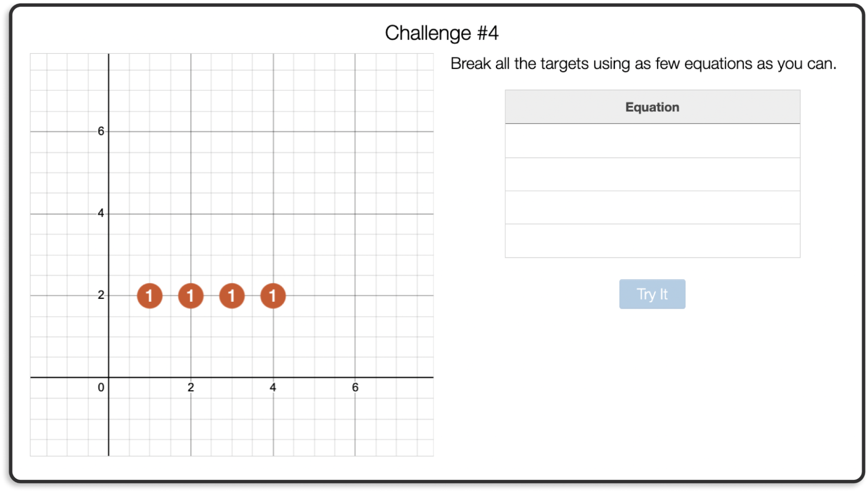The image size is (868, 492).
Task: Click the second equation entry row
Action: pos(652,175)
